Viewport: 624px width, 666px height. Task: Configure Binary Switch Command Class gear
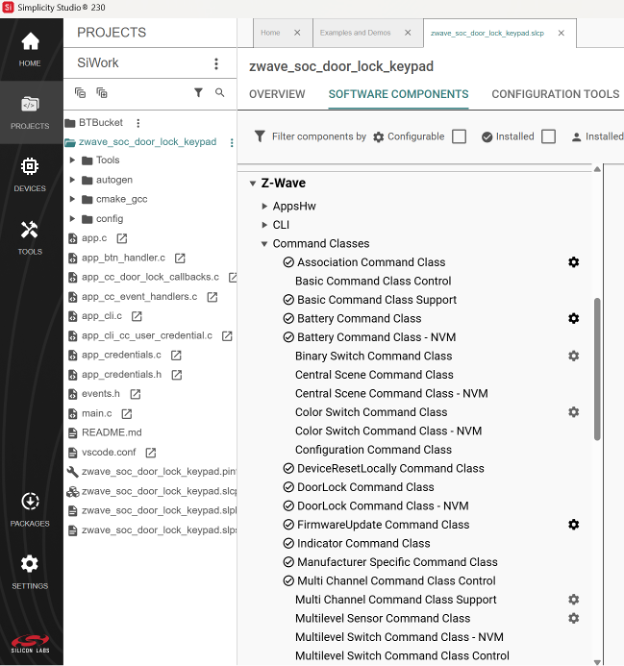573,356
